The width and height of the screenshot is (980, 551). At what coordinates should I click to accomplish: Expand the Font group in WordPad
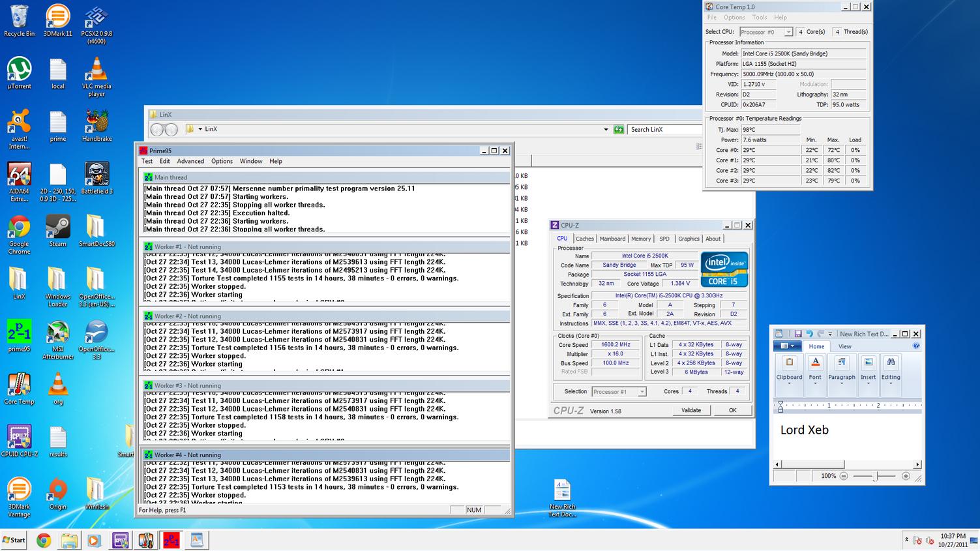(815, 375)
